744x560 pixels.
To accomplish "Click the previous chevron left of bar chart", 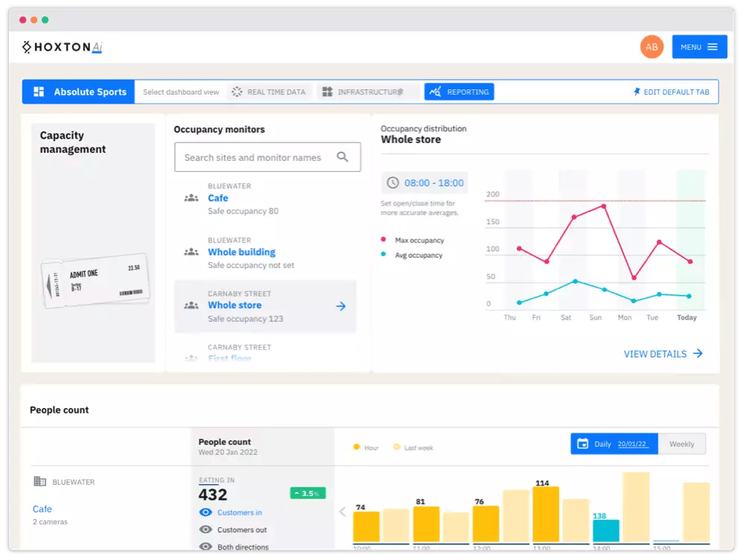I will coord(343,512).
